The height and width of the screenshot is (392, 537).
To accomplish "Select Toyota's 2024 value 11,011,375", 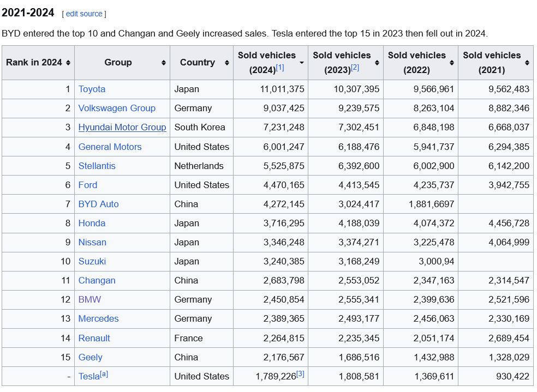I will click(282, 89).
